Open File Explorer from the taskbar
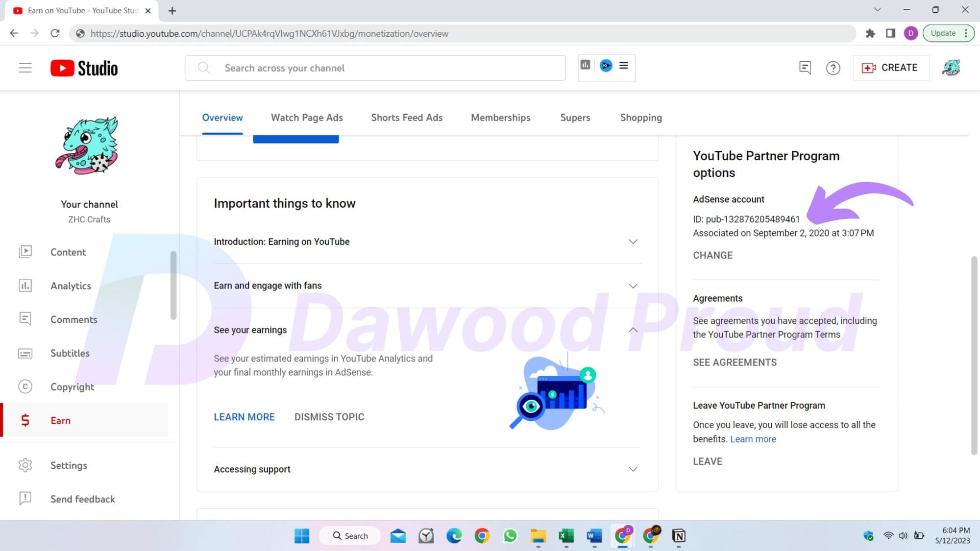980x551 pixels. tap(538, 536)
